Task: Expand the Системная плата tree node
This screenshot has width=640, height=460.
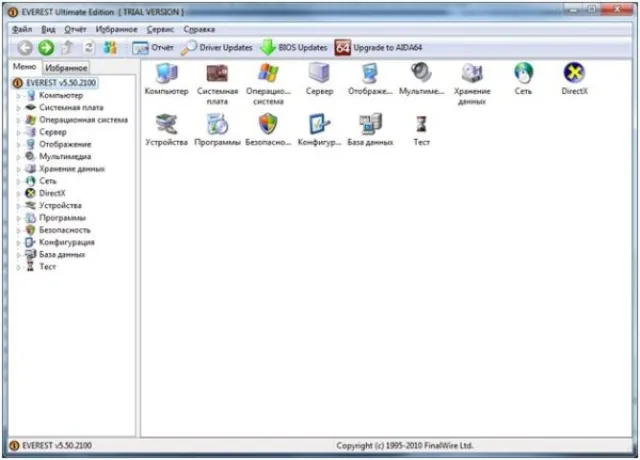Action: tap(18, 108)
